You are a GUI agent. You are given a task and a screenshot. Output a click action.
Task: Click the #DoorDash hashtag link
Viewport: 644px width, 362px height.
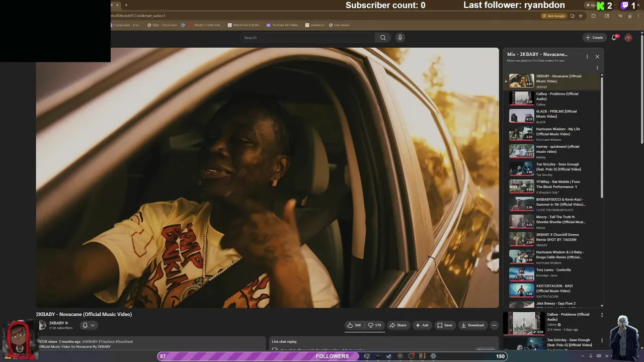pos(124,341)
